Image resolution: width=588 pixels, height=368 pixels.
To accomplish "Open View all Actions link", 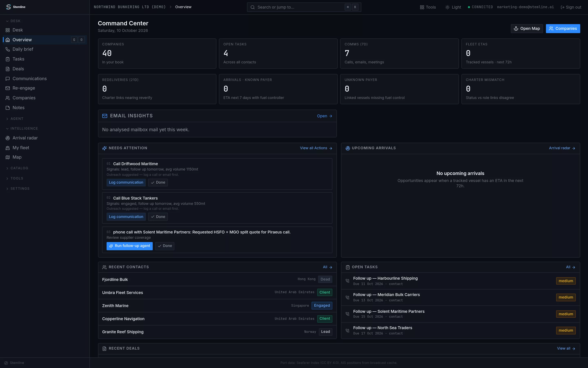I will (x=316, y=148).
